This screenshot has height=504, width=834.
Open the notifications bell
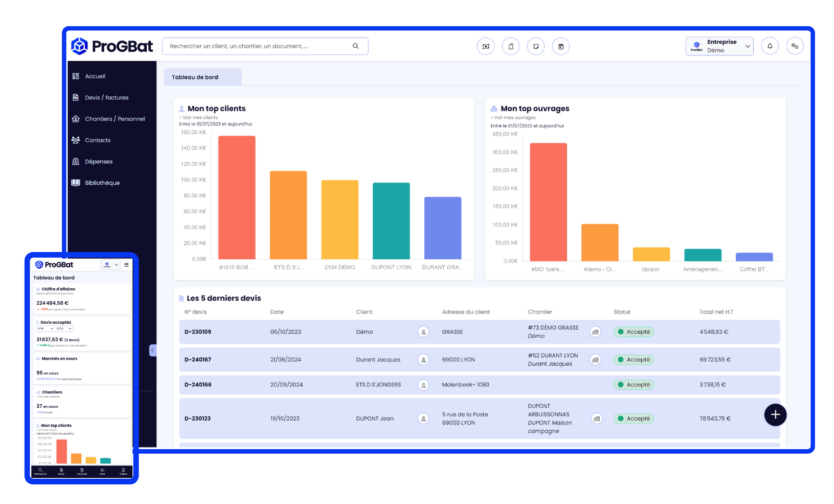[770, 46]
